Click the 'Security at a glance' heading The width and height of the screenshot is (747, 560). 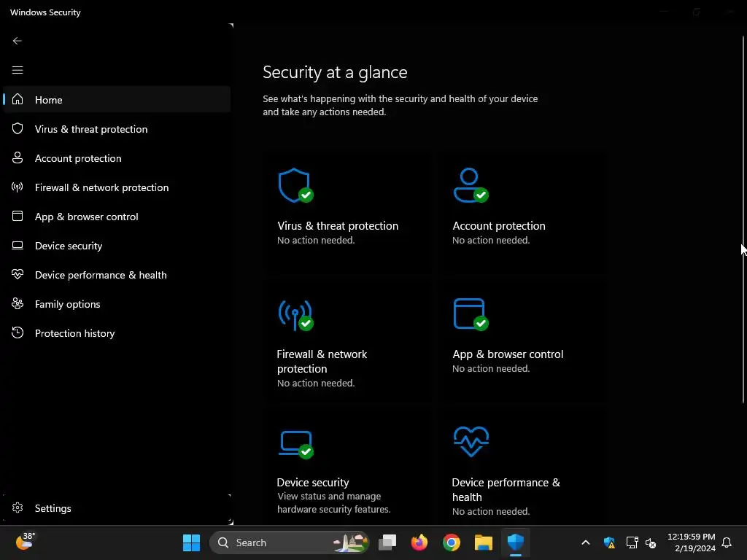coord(335,72)
